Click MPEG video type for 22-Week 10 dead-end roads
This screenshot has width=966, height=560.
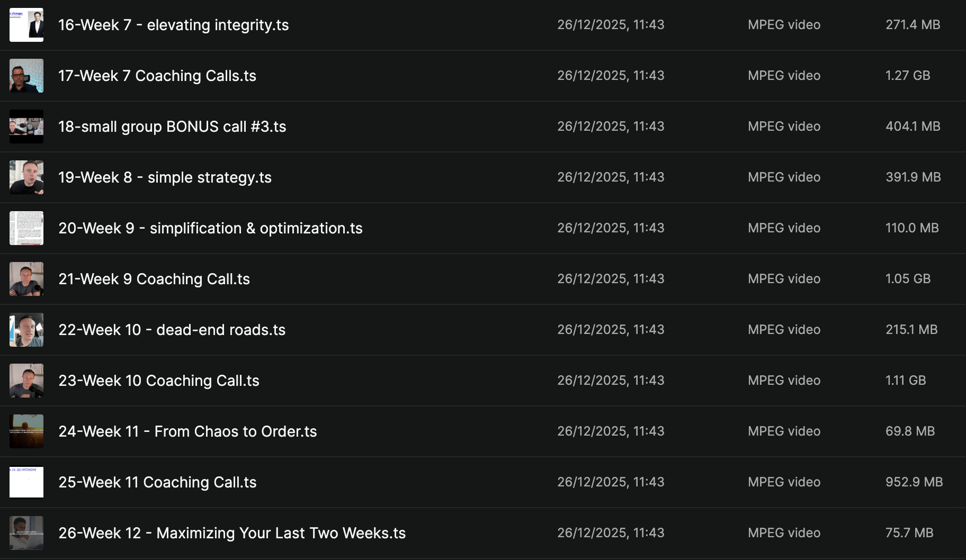click(784, 330)
